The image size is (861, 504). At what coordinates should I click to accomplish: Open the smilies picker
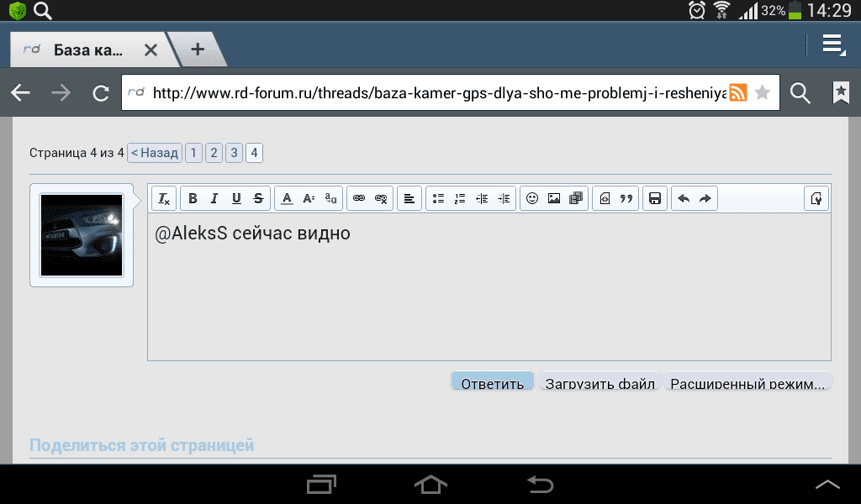pyautogui.click(x=532, y=199)
